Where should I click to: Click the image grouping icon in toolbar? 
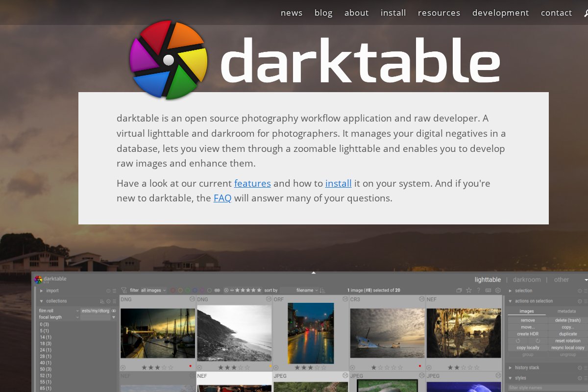click(x=459, y=290)
